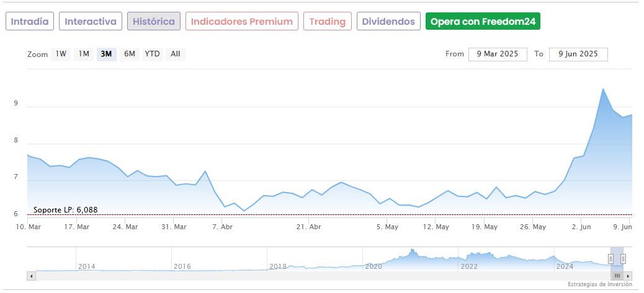
Task: Click the navigator scrollbar thumb grip
Action: point(617,276)
